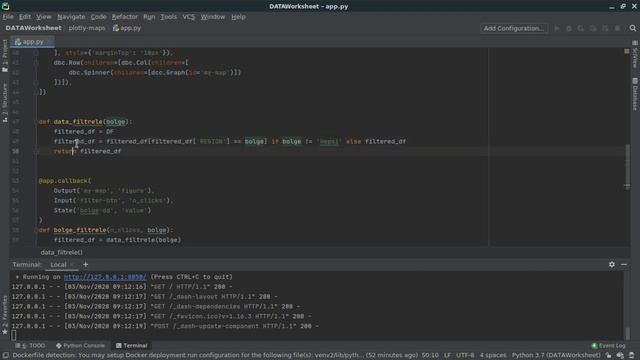The height and width of the screenshot is (360, 640).
Task: Collapse the def bolge_filtrele fold marker
Action: 36,230
